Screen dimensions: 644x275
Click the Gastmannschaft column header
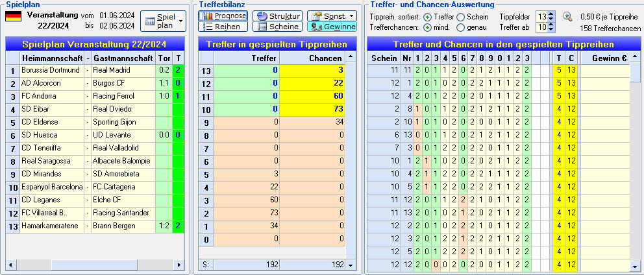click(123, 58)
